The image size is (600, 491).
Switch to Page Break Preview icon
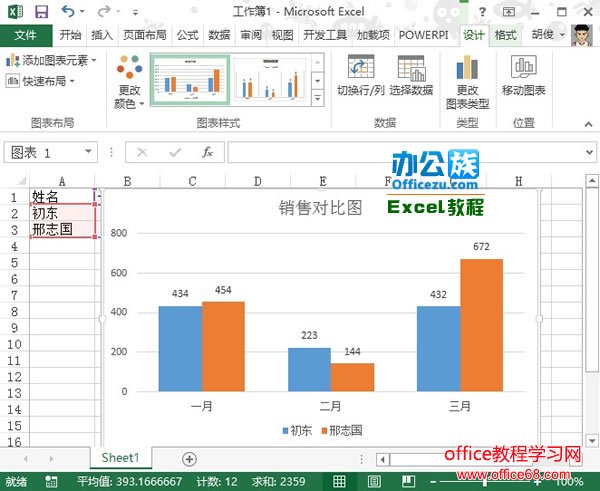[x=408, y=481]
